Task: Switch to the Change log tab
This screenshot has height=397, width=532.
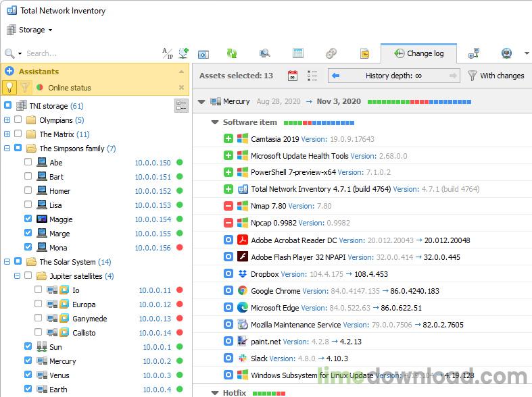Action: (x=418, y=53)
